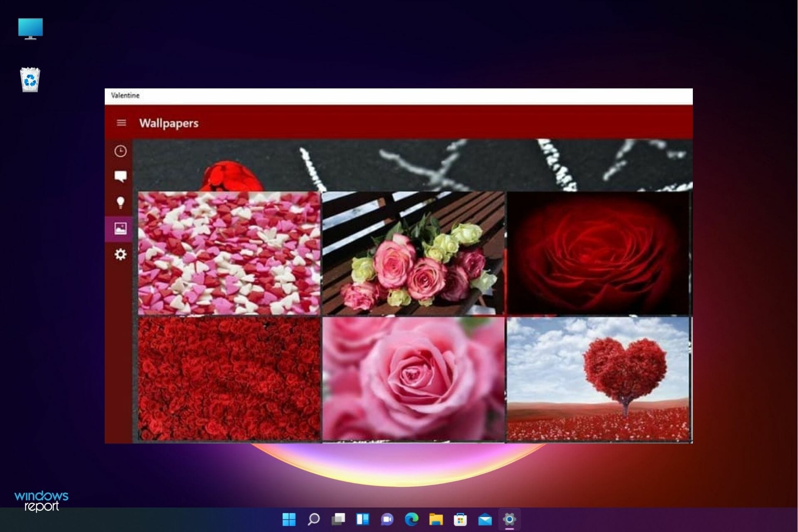Open Task View on the taskbar
The height and width of the screenshot is (532, 798).
point(338,519)
